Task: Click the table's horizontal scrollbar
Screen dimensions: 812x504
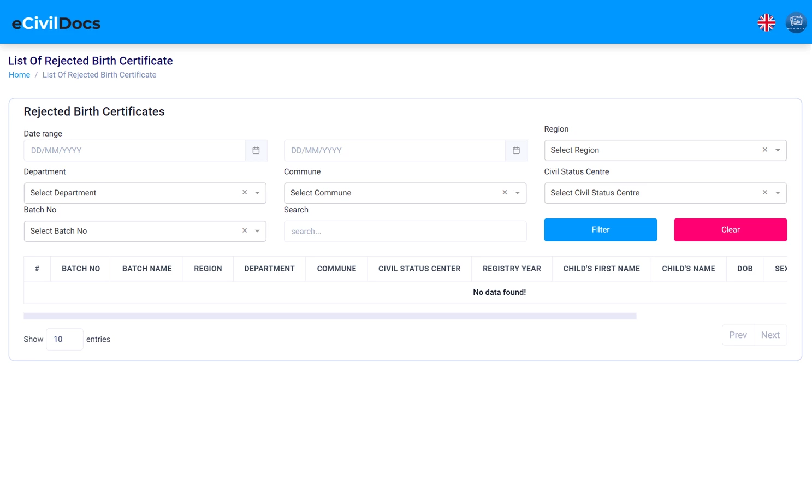Action: point(330,316)
